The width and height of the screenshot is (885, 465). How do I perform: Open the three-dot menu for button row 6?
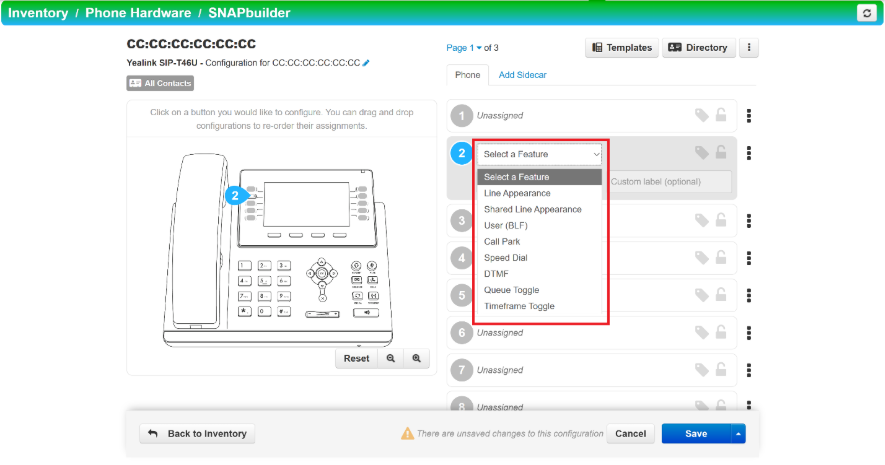[x=749, y=333]
